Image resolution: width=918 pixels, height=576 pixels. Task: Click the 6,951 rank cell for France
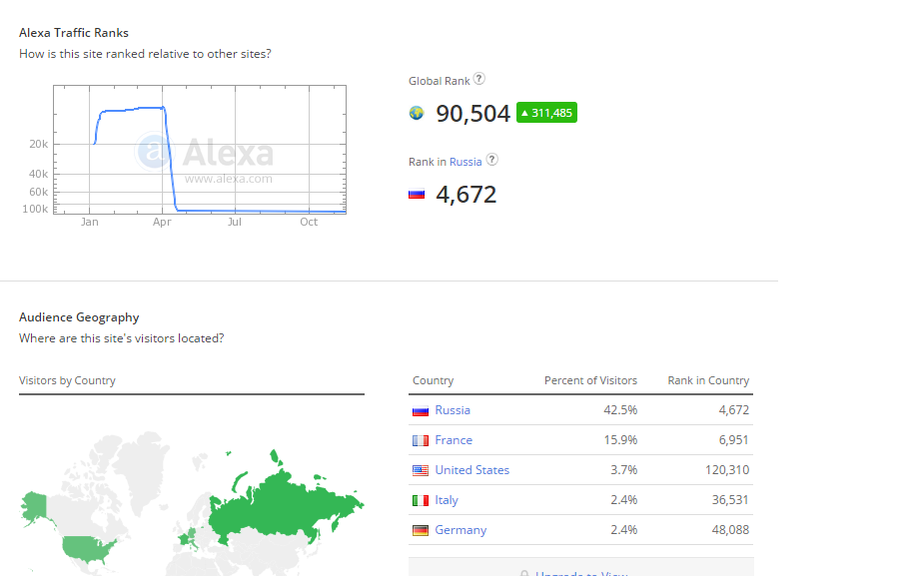tap(734, 440)
